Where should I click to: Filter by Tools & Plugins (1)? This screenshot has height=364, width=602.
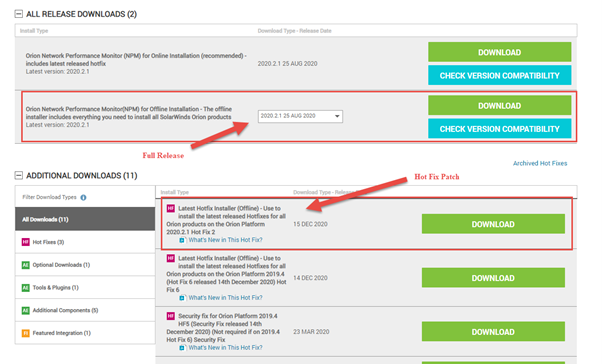(85, 287)
